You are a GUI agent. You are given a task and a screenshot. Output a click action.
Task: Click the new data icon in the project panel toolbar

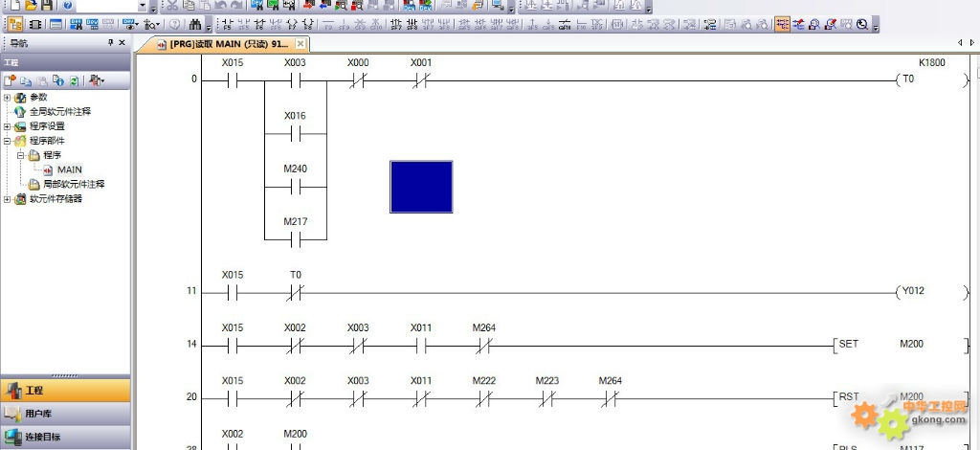[10, 80]
